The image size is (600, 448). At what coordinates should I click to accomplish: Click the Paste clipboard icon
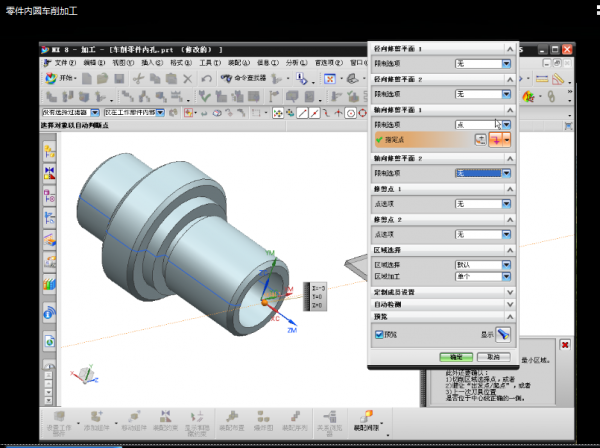coord(171,79)
